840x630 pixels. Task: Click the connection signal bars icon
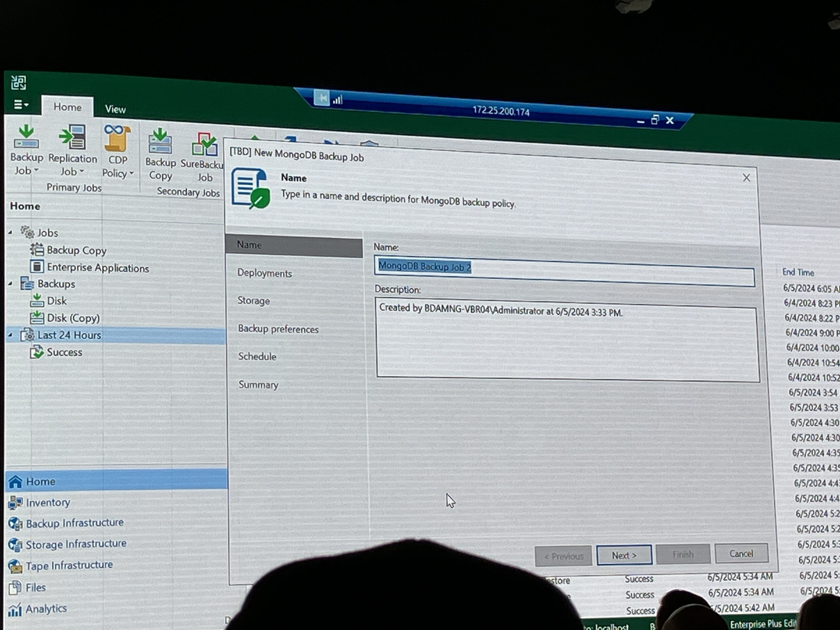(x=338, y=100)
